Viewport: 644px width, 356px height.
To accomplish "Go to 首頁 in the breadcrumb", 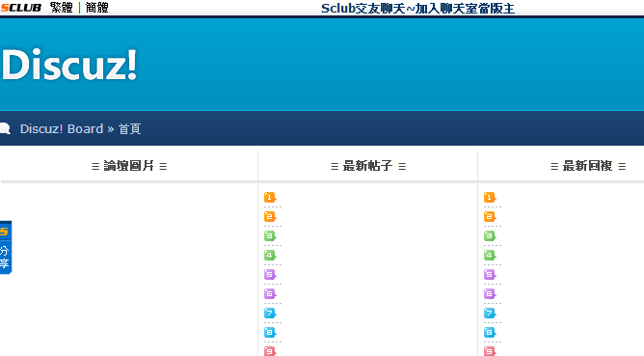I will (x=130, y=129).
